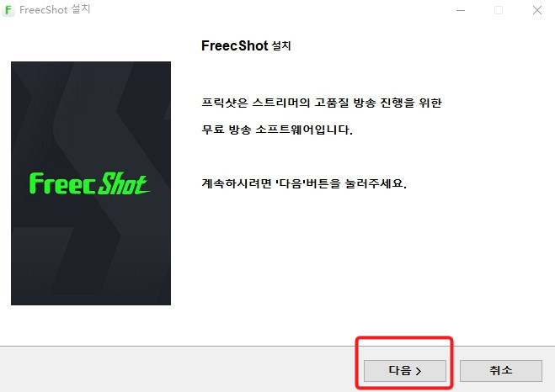Click the FreecShot 설치 title bar text

(x=55, y=9)
